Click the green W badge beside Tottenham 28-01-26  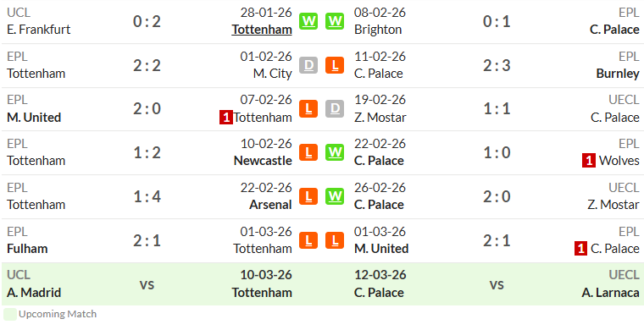click(x=308, y=21)
